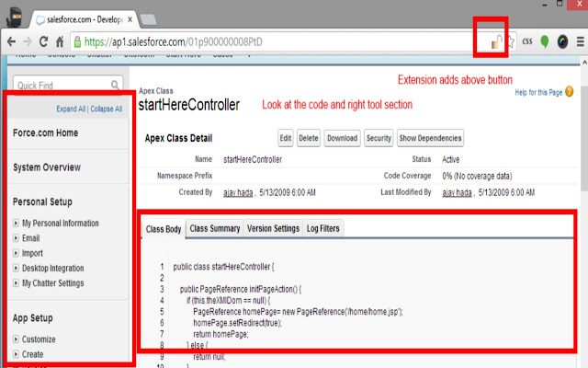
Task: Expand the Create node under App Setup
Action: pyautogui.click(x=16, y=354)
